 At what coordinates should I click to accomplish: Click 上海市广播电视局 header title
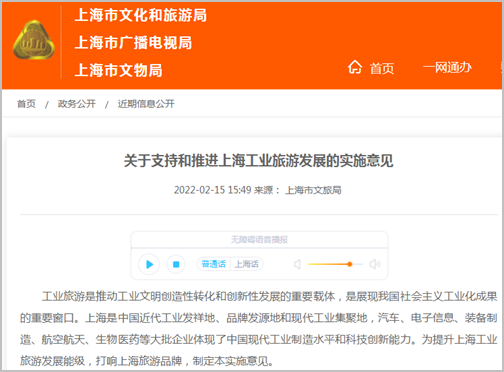pyautogui.click(x=133, y=43)
